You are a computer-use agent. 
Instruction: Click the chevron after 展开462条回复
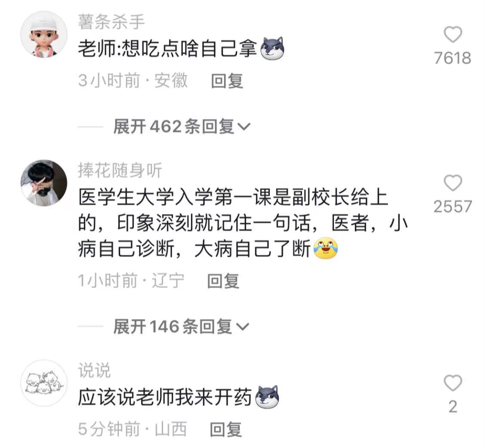pyautogui.click(x=244, y=127)
